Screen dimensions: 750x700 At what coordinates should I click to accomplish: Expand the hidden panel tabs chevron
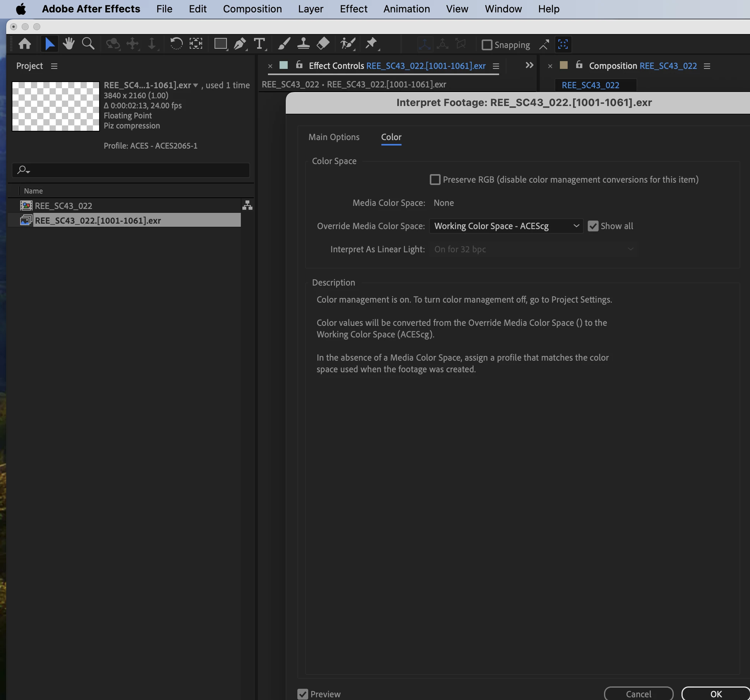(529, 65)
